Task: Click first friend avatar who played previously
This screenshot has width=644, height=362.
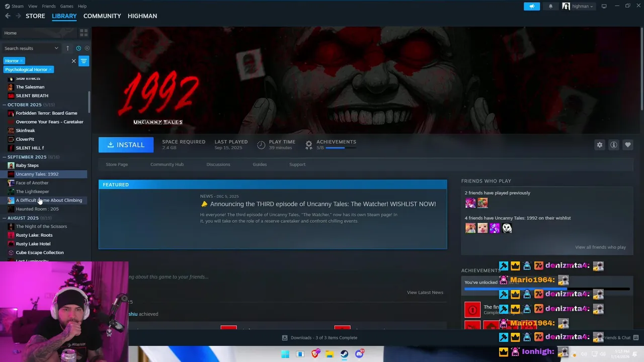Action: (470, 203)
